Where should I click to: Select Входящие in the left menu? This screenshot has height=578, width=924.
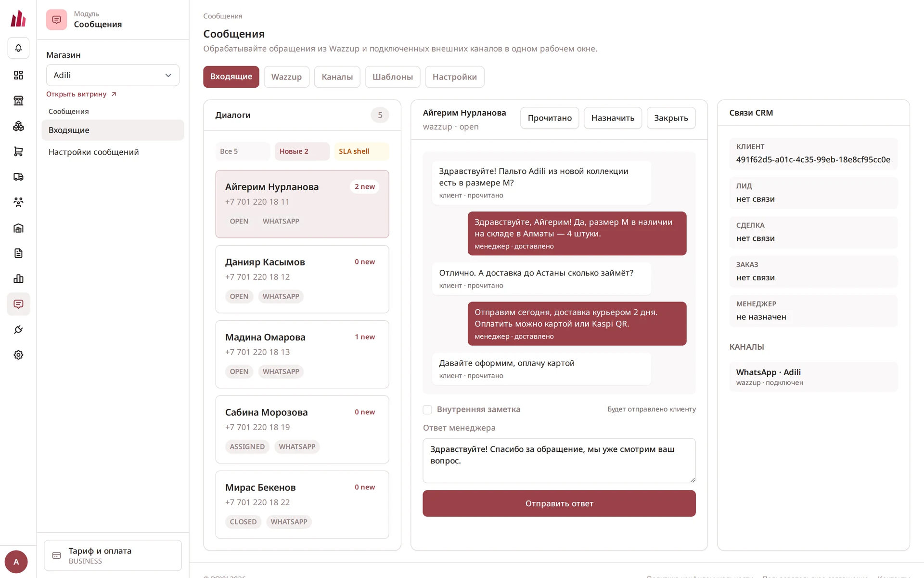[113, 130]
